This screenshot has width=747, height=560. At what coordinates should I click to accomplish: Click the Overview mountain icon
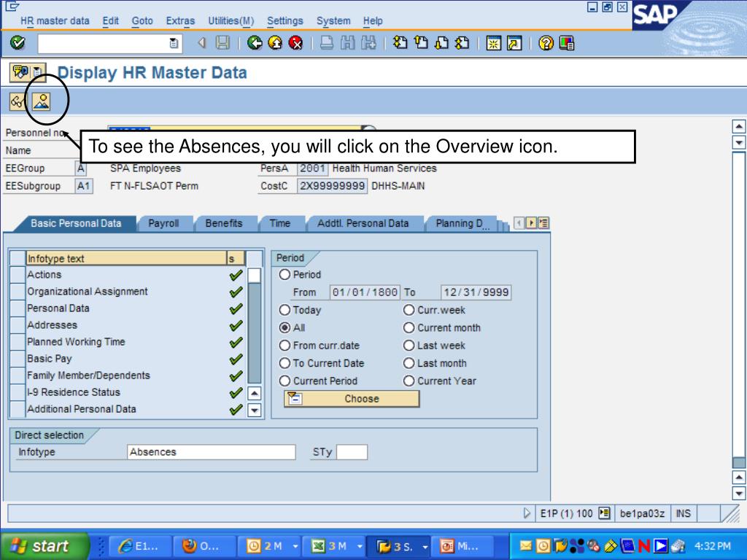click(x=42, y=101)
